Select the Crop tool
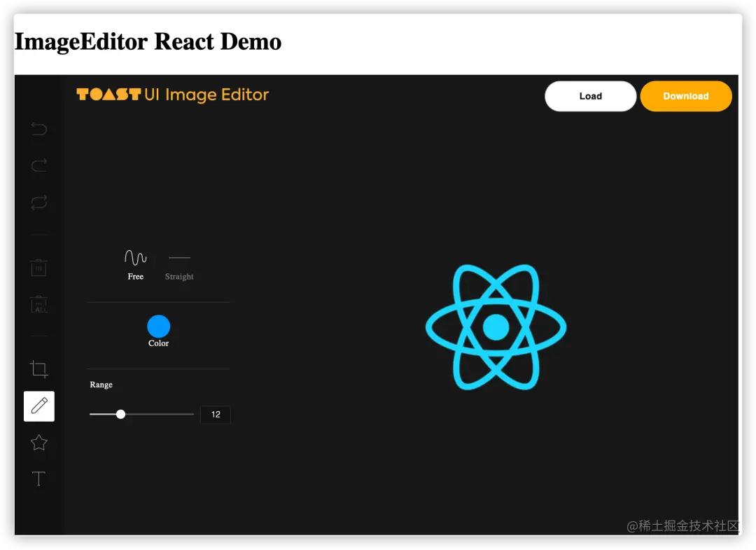 click(39, 369)
